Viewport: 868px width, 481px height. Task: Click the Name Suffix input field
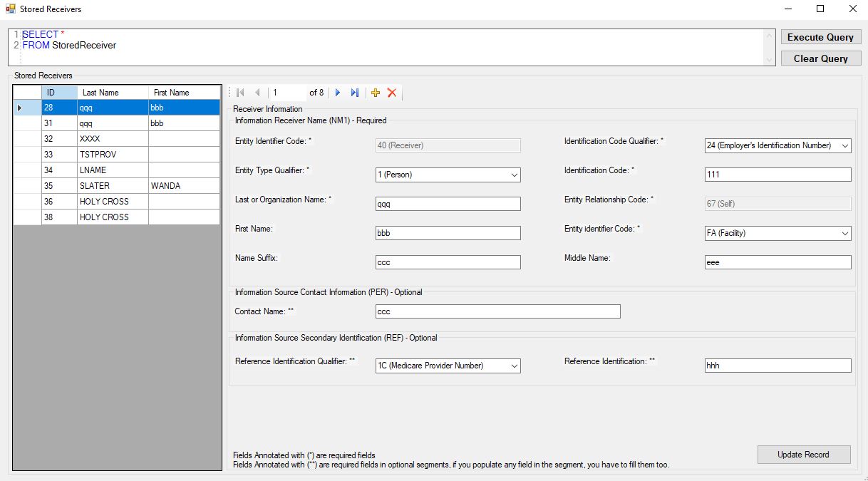click(x=448, y=262)
